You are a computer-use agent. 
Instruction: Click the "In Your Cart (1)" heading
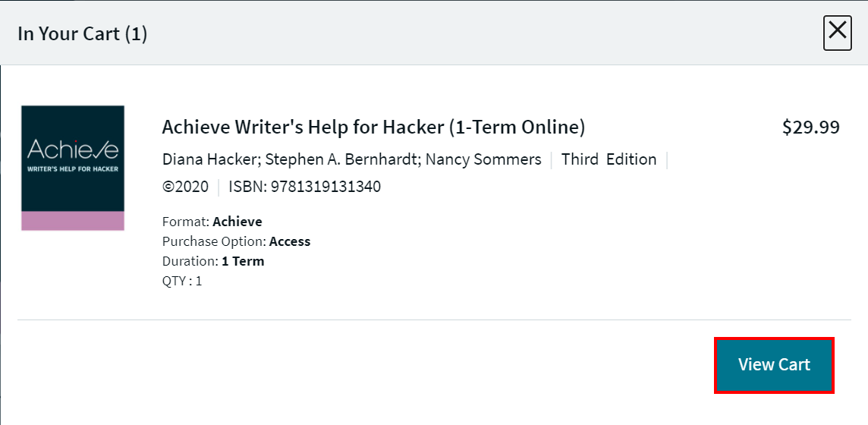tap(82, 34)
